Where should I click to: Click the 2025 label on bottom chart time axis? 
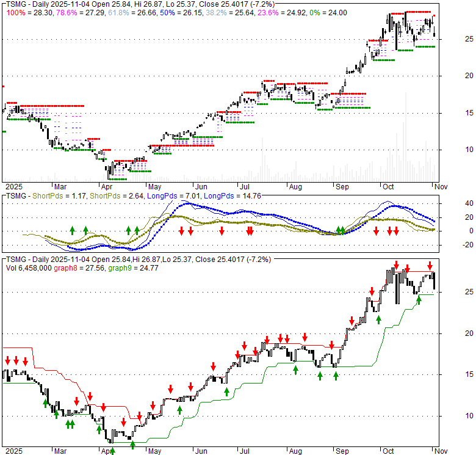click(x=14, y=451)
